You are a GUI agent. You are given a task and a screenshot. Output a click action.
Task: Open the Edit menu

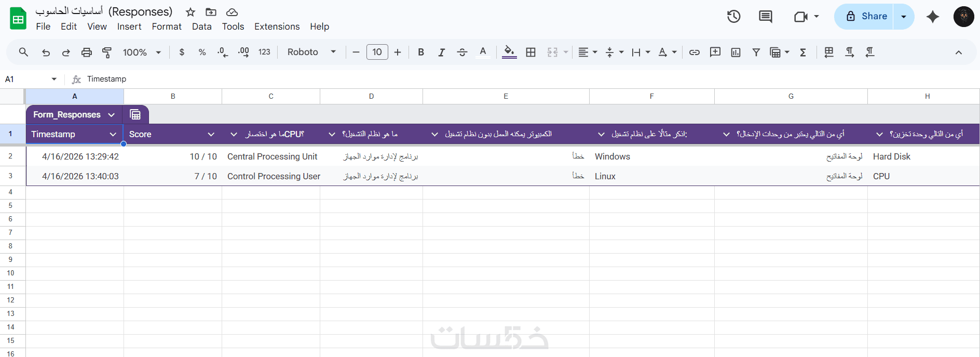click(x=69, y=27)
